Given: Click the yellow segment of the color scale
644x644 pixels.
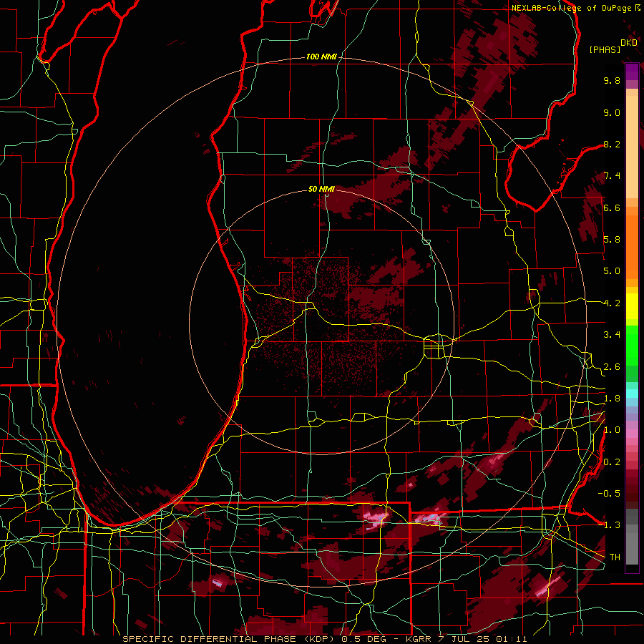Looking at the screenshot, I should [632, 306].
